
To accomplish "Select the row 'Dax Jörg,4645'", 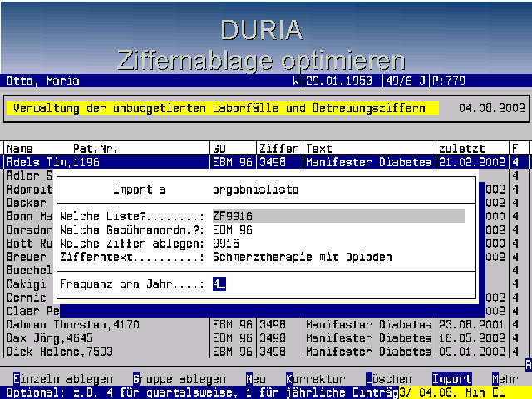I will click(x=264, y=338).
